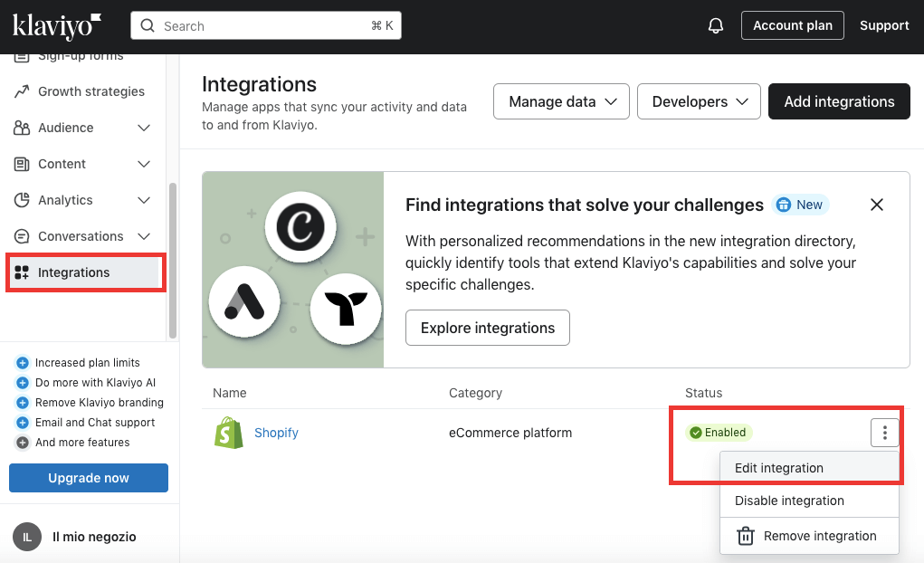
Task: Open the notifications bell
Action: coord(715,26)
